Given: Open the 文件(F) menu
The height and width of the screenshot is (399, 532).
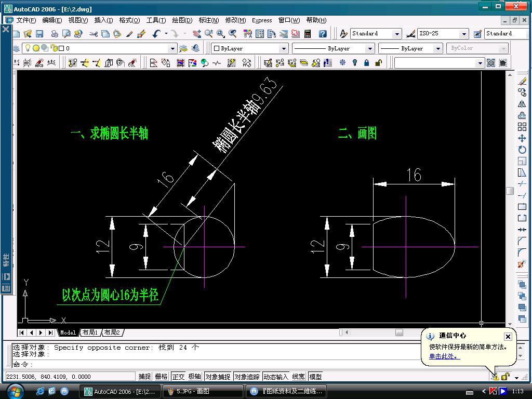Looking at the screenshot, I should click(26, 20).
